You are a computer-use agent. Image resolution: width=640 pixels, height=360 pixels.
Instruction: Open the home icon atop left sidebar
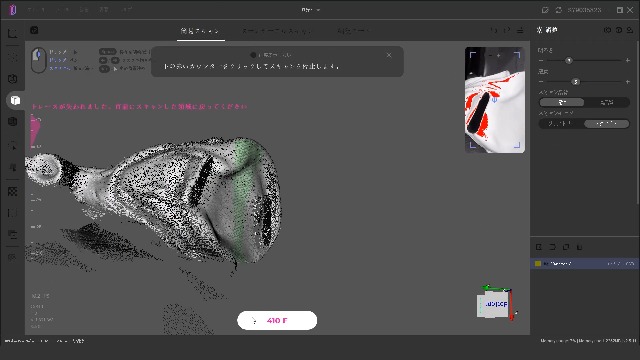tap(13, 33)
